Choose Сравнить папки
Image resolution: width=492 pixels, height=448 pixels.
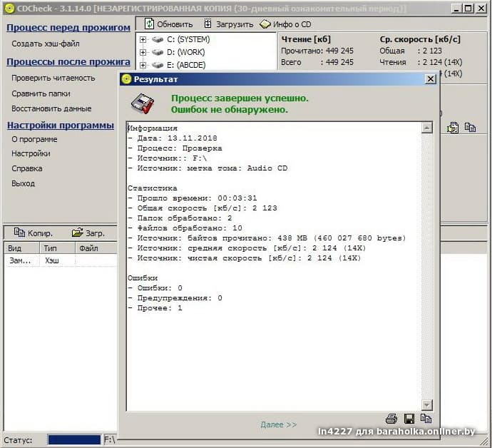pyautogui.click(x=41, y=93)
